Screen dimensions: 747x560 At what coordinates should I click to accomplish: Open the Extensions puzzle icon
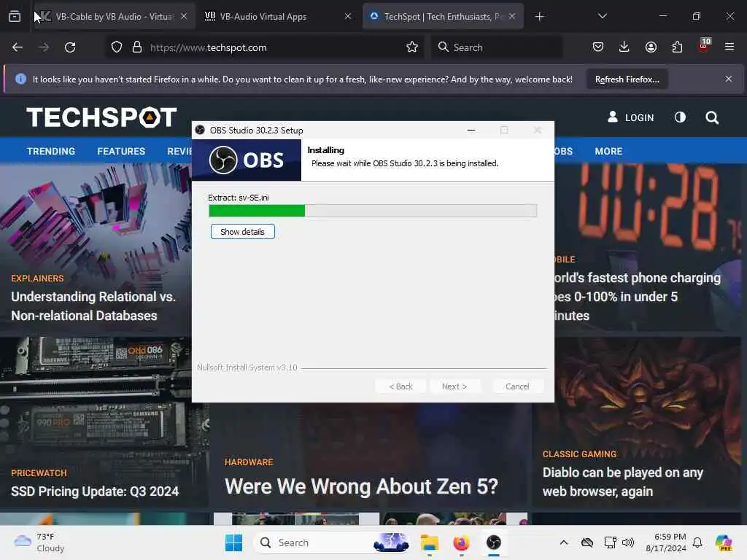click(x=677, y=47)
